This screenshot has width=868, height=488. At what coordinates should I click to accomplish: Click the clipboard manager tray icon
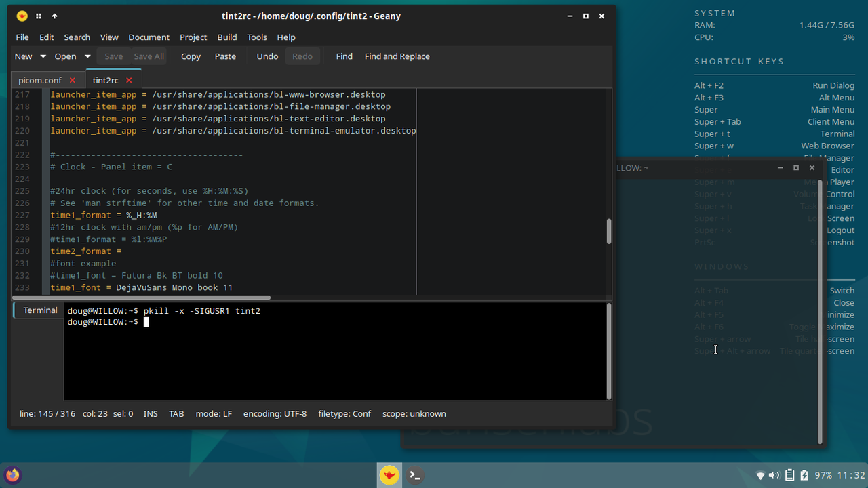coord(788,475)
